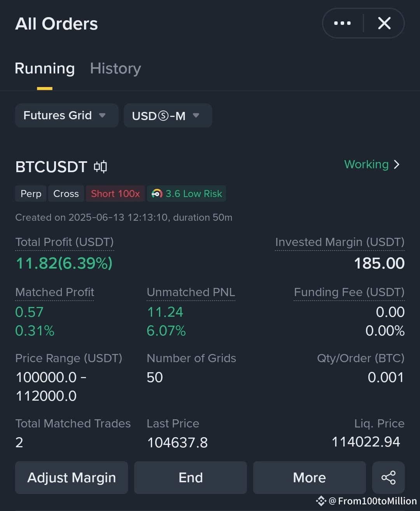420x511 pixels.
Task: Open the BTCUSDT candlestick chart icon
Action: pyautogui.click(x=100, y=167)
